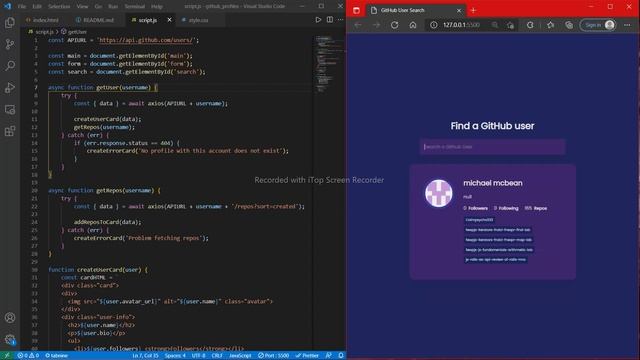This screenshot has width=640, height=360.
Task: Open the View menu
Action: pyautogui.click(x=82, y=7)
